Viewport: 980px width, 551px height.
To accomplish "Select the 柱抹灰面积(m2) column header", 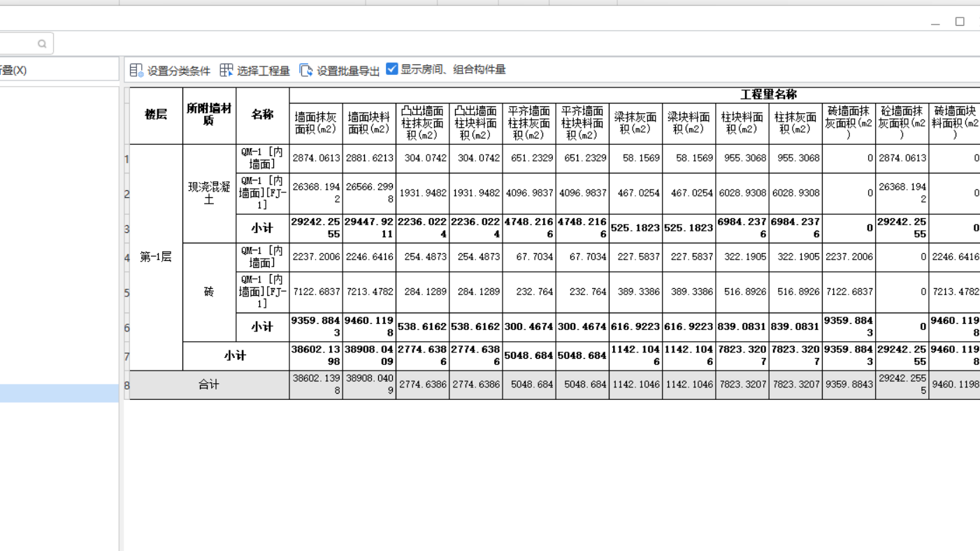I will pyautogui.click(x=795, y=123).
